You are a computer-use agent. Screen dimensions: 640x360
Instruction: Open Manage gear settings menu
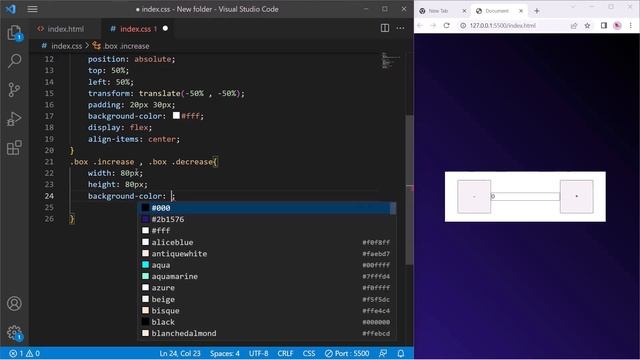click(14, 332)
